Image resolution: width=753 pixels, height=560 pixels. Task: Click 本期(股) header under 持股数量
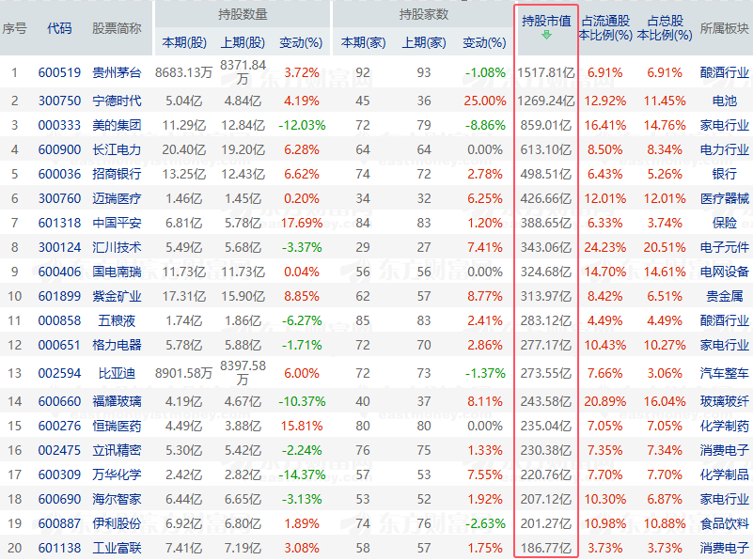[x=184, y=42]
